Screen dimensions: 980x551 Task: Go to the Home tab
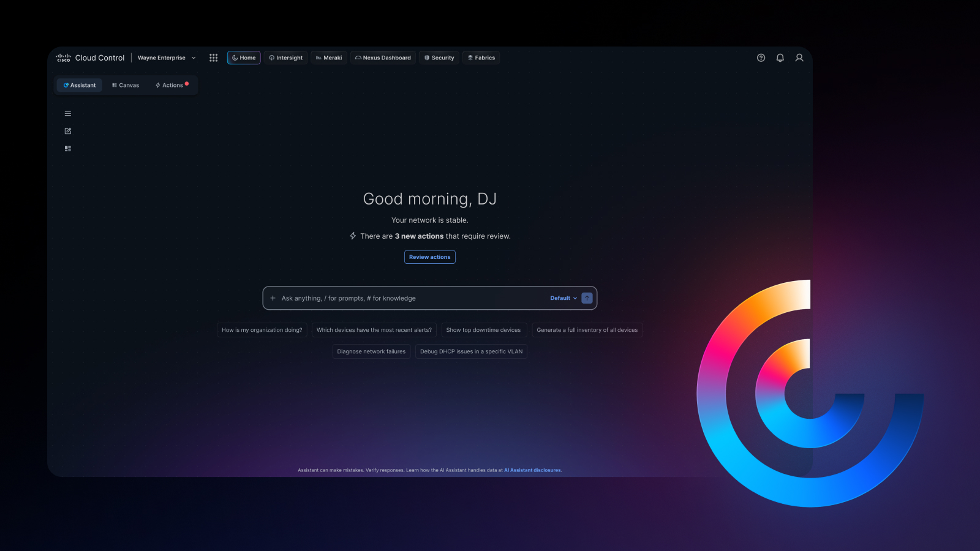tap(244, 58)
